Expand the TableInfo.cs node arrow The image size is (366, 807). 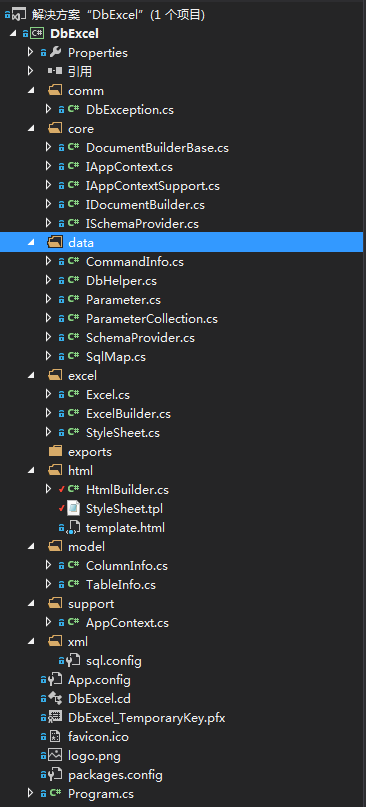pos(48,585)
